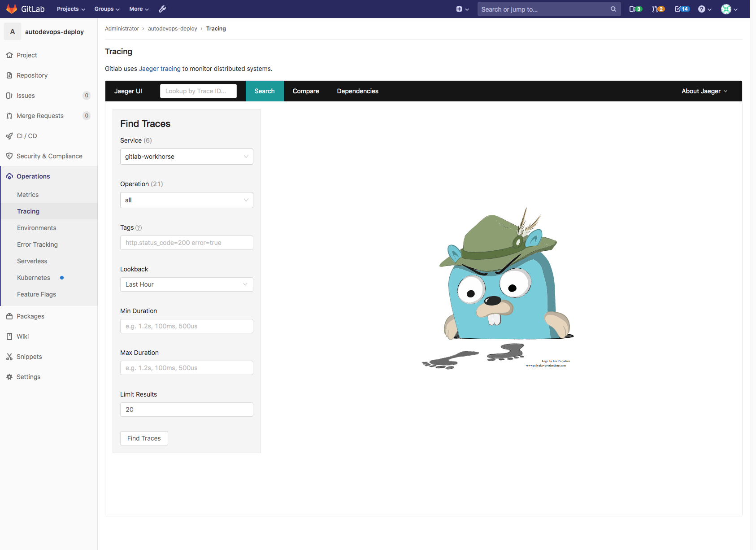Screen dimensions: 756x550
Task: Open Issues using the sidebar icon
Action: (x=9, y=95)
